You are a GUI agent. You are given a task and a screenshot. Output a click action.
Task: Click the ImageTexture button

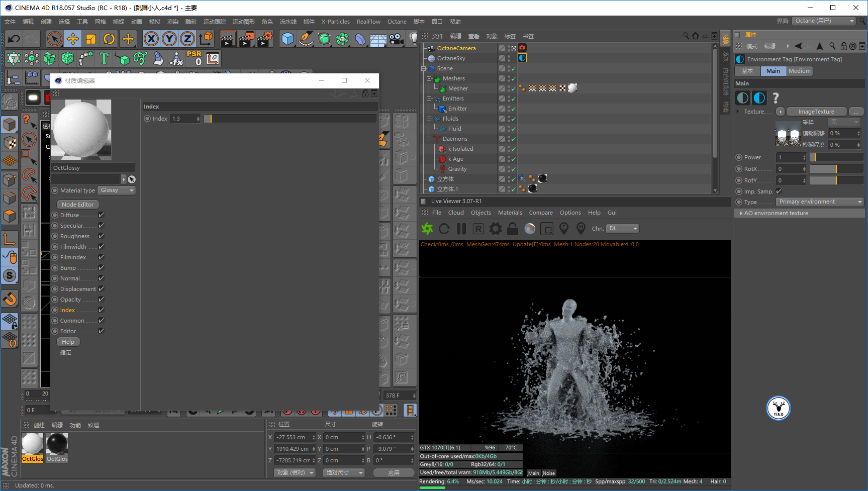tap(816, 112)
